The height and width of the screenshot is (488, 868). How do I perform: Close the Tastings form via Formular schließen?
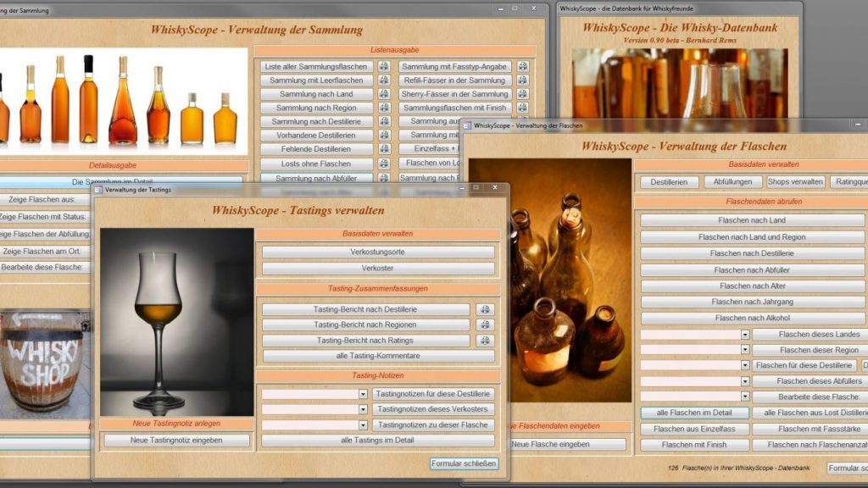pos(464,463)
